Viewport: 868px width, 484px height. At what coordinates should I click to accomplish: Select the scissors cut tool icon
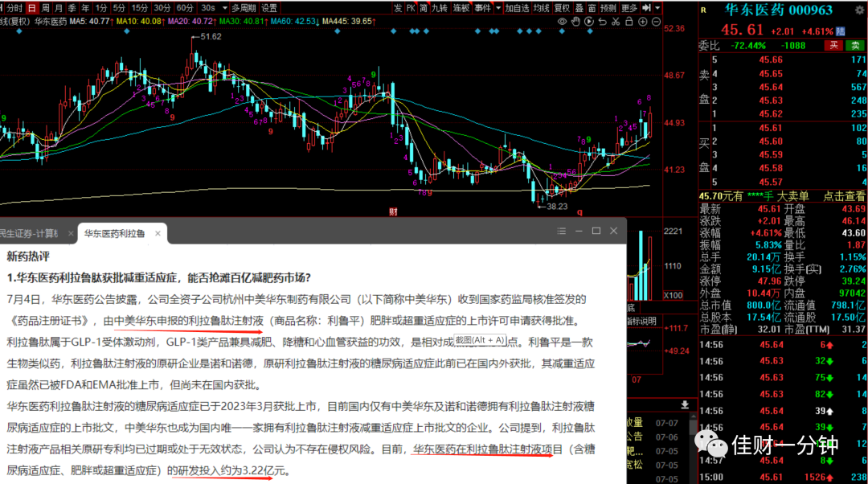[616, 22]
